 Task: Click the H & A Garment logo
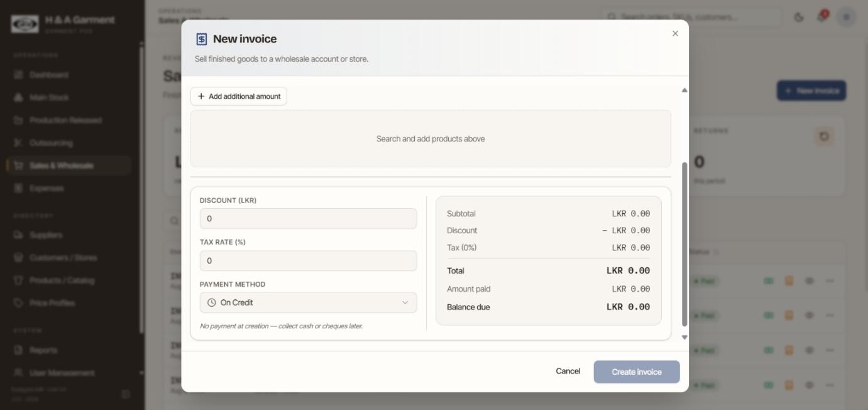(x=25, y=24)
